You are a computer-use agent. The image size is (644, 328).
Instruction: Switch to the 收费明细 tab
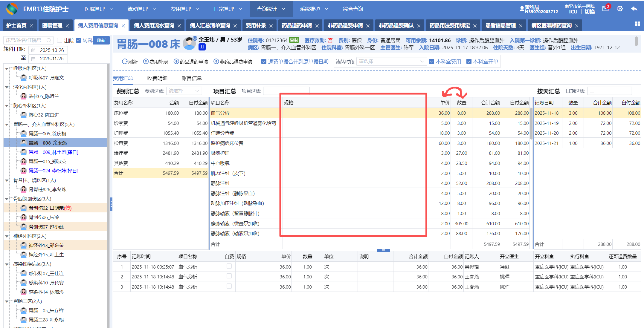coord(157,78)
